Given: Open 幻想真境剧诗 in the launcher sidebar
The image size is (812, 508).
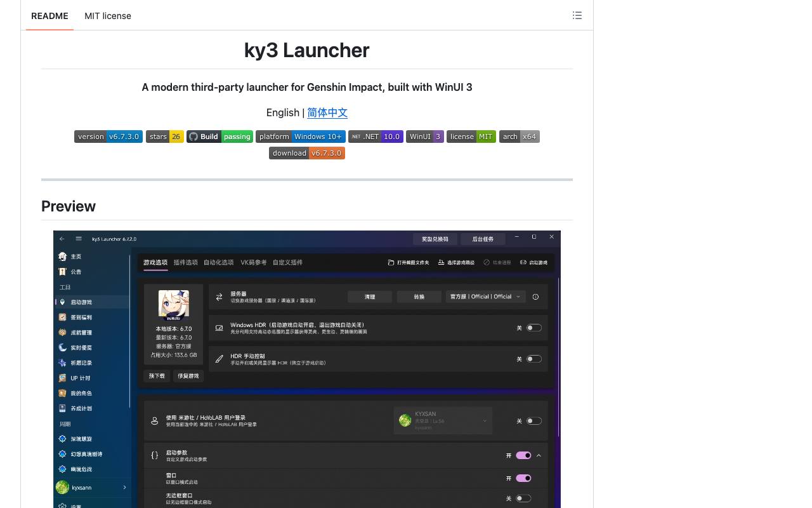Looking at the screenshot, I should pos(92,454).
